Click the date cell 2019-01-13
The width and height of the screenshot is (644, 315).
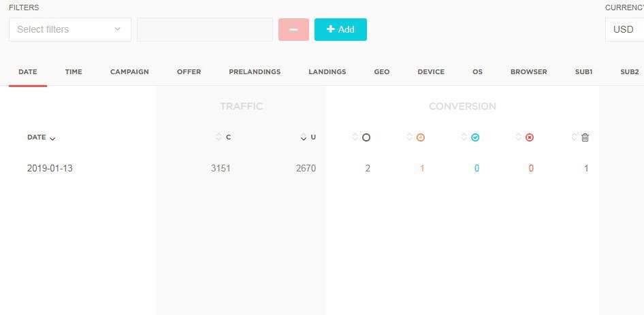(x=50, y=168)
